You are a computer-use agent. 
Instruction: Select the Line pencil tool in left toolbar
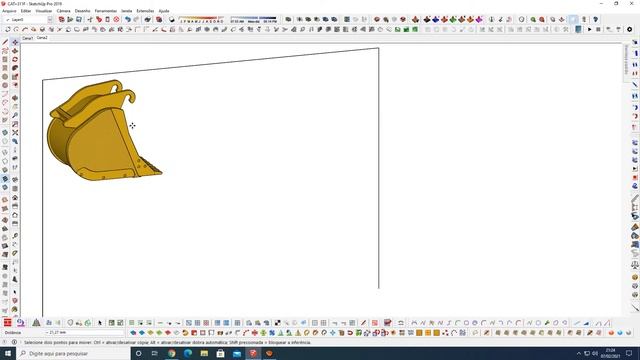5,42
